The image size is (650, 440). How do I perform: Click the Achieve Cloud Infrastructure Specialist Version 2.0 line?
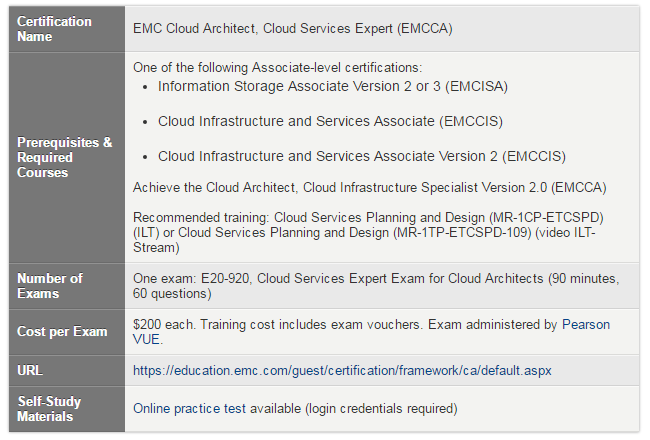click(x=369, y=187)
